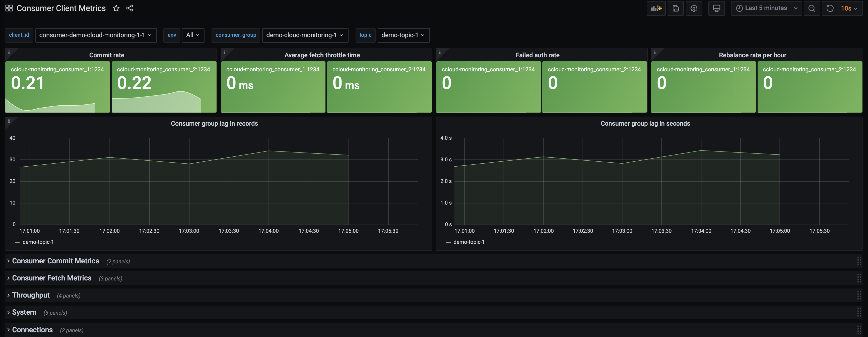The image size is (868, 337).
Task: Change env filter from All
Action: click(x=193, y=35)
